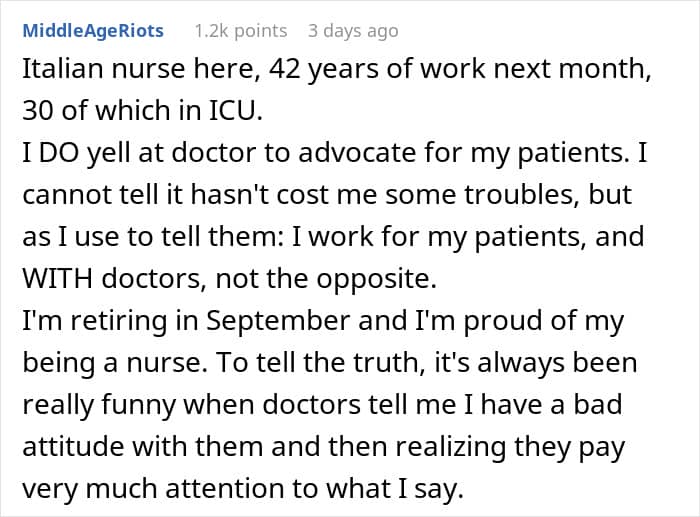Click the words really funny
700x517 pixels.
(x=99, y=405)
